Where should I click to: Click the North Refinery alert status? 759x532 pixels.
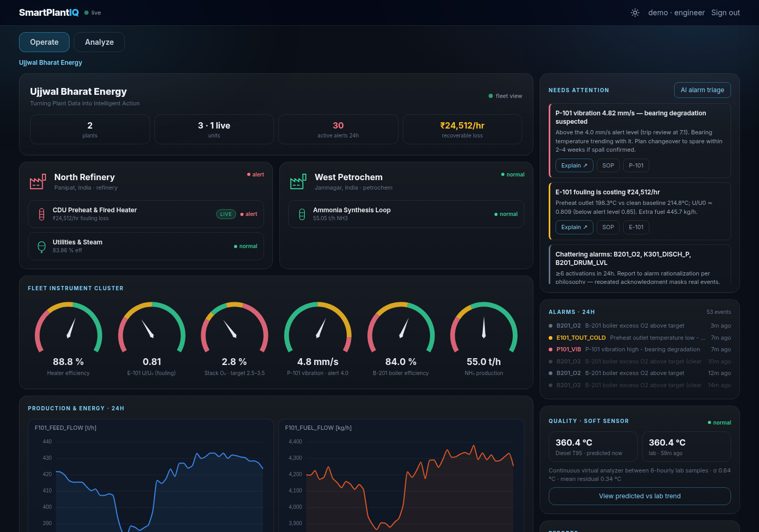(256, 174)
